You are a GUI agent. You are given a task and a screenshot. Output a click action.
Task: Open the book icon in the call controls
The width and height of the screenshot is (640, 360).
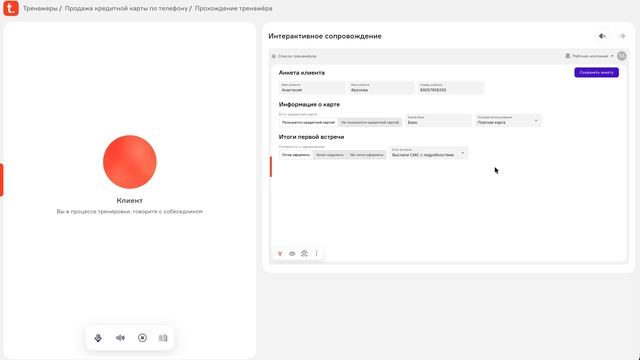point(163,338)
